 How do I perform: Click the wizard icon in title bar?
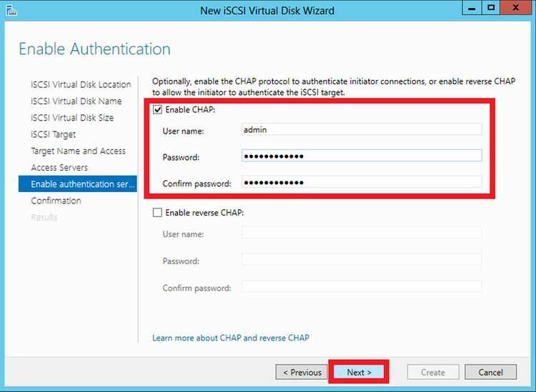pyautogui.click(x=9, y=11)
